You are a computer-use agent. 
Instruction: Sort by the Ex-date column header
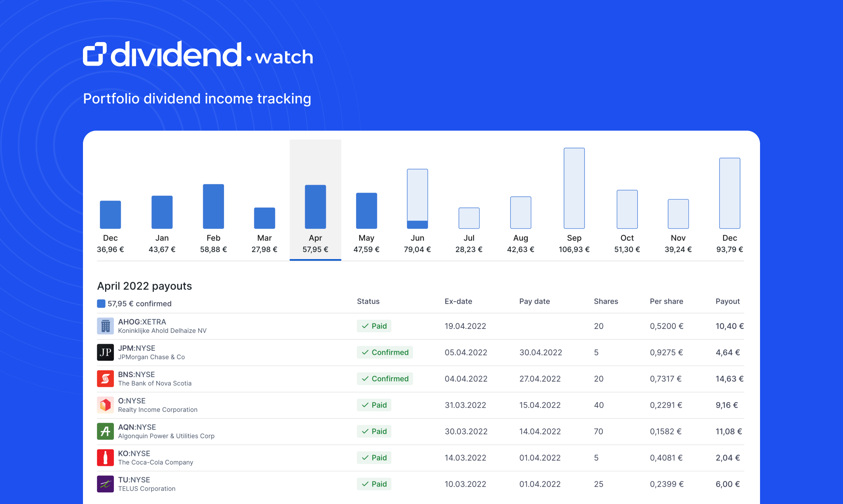click(x=459, y=302)
